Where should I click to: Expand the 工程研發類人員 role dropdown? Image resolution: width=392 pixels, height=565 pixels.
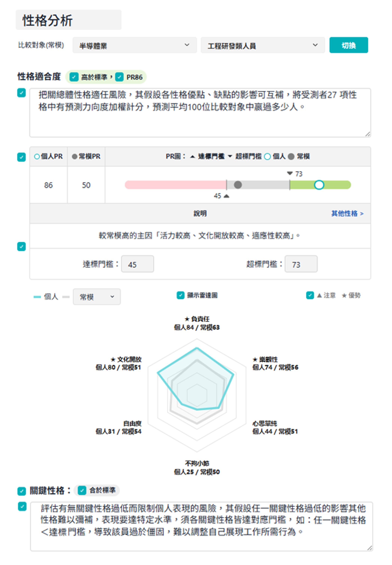pyautogui.click(x=263, y=45)
